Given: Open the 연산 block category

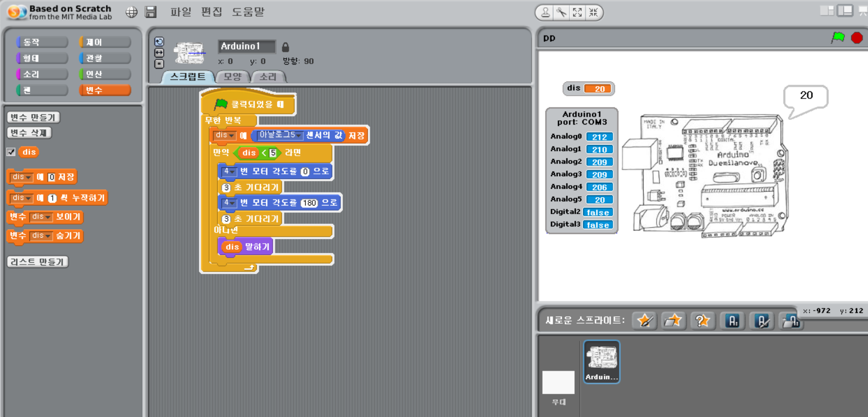Looking at the screenshot, I should coord(105,74).
